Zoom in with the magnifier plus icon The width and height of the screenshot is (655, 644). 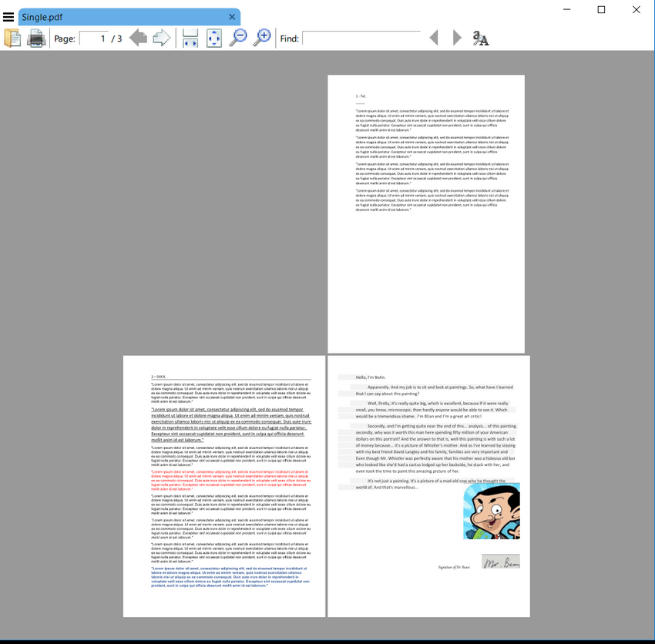point(263,37)
